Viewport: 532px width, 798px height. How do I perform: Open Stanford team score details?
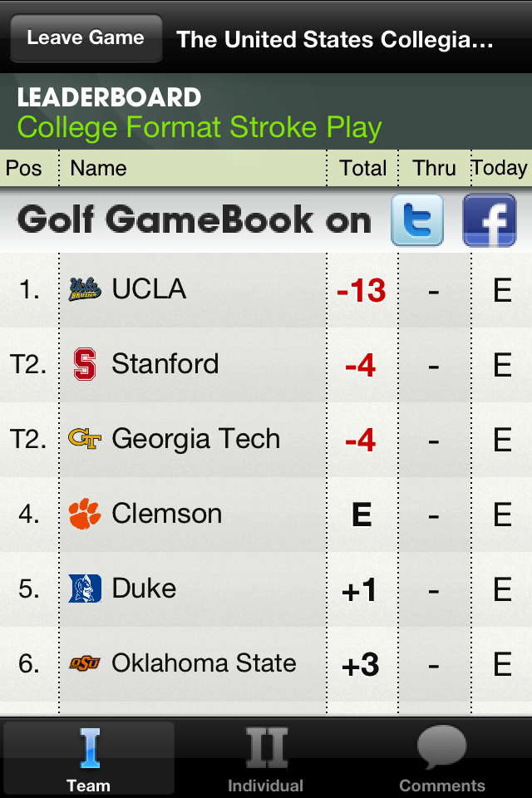click(x=266, y=364)
